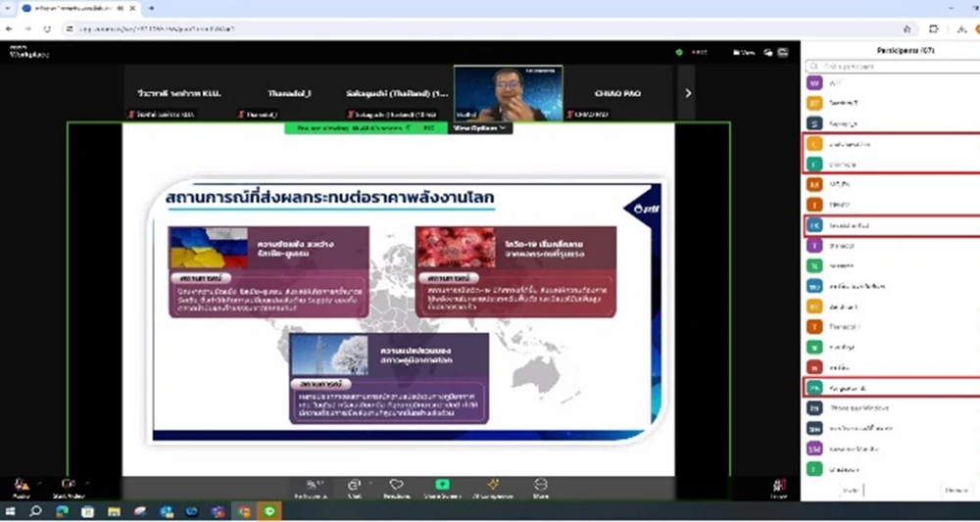The width and height of the screenshot is (980, 522).
Task: Select the Zoom meeting browser tab
Action: [x=78, y=8]
